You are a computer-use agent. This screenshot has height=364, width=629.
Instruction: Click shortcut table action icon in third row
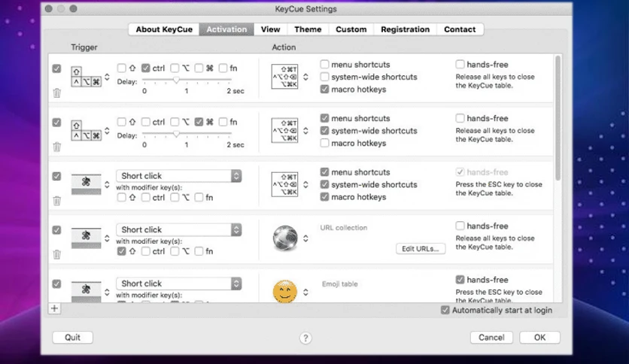(285, 184)
